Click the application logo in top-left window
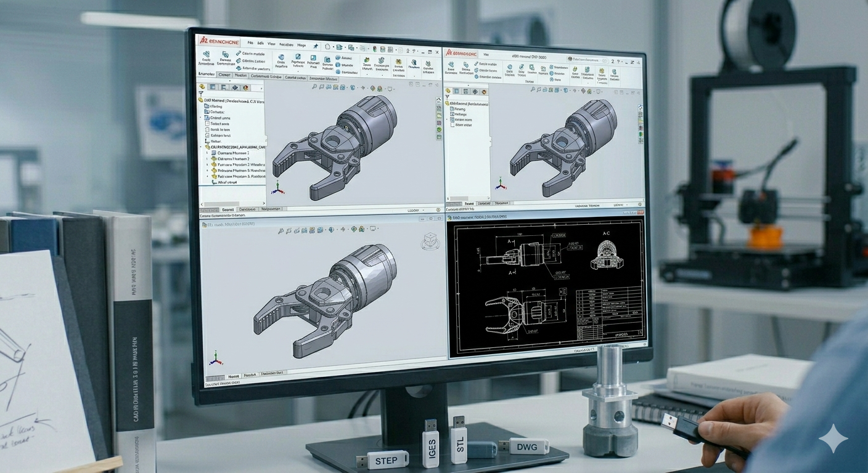The width and height of the screenshot is (868, 473). [219, 42]
